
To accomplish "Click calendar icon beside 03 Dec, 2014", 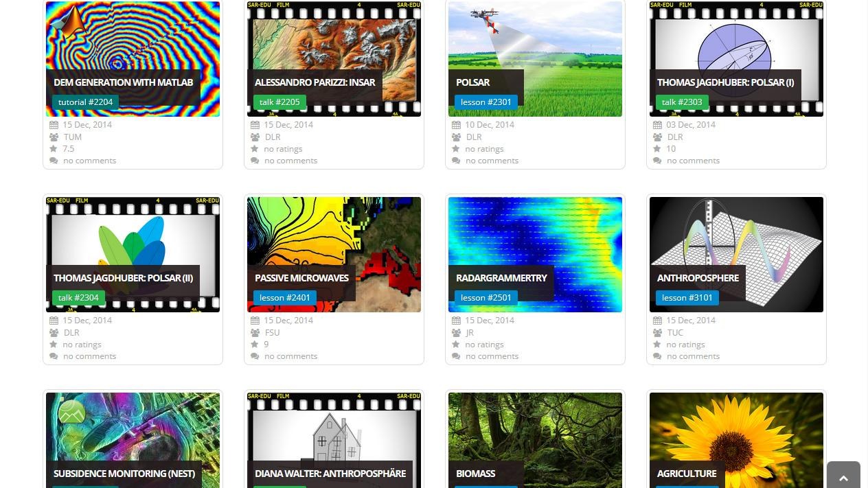I will [657, 125].
